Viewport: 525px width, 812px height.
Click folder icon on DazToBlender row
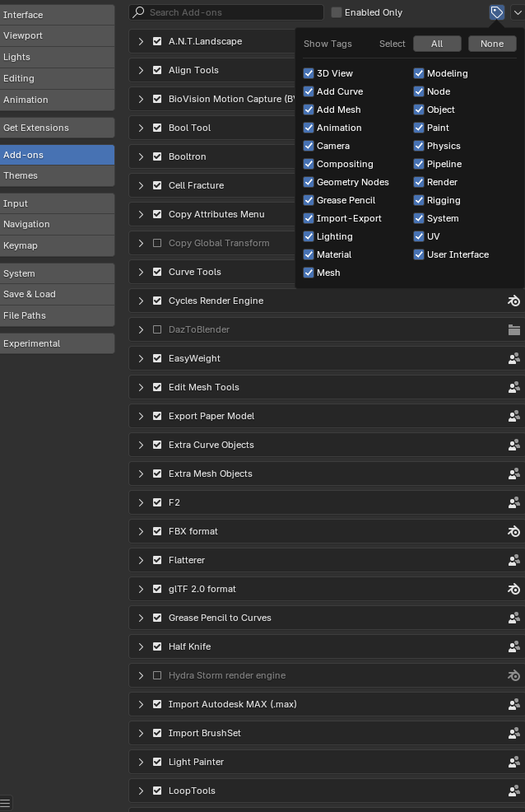click(x=513, y=330)
